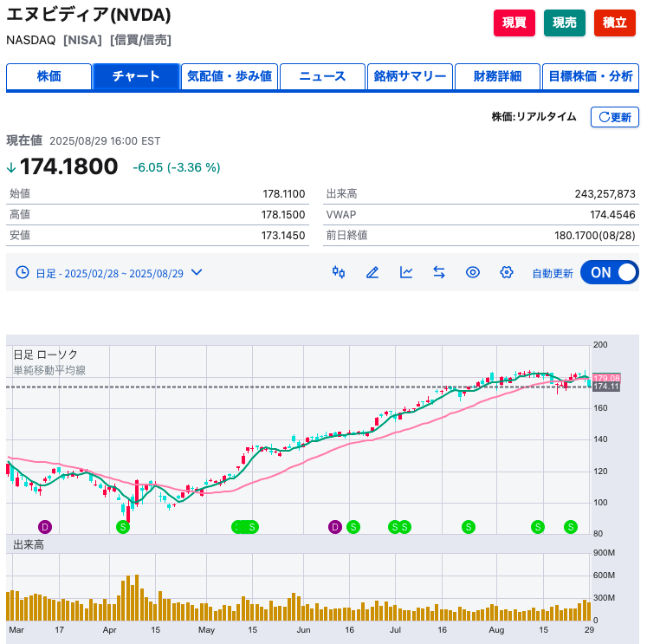
Task: Click the 積立 accumulation button
Action: click(x=615, y=23)
